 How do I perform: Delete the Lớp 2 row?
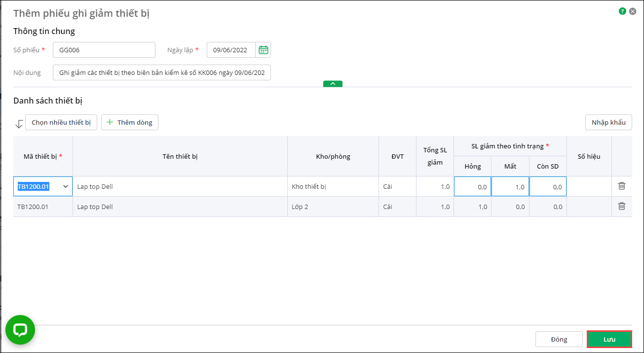622,207
